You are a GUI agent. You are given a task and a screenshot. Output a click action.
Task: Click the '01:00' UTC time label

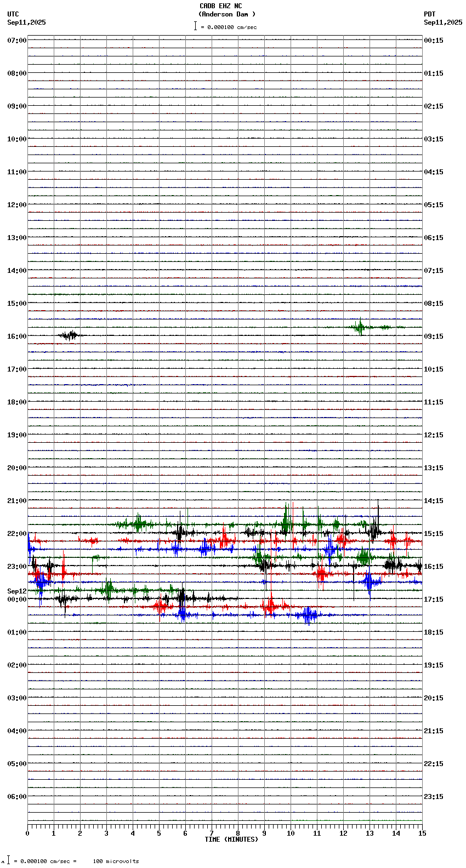coord(17,632)
